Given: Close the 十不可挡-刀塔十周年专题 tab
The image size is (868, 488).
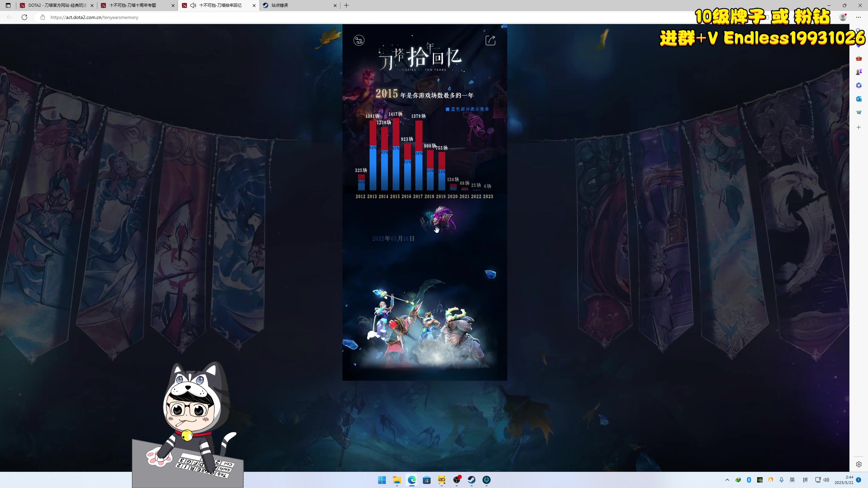Looking at the screenshot, I should (173, 5).
